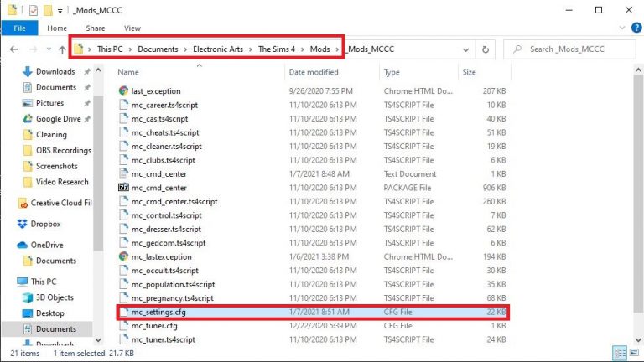Go up one folder level
Viewport: 644px width, 362px height.
tap(62, 49)
